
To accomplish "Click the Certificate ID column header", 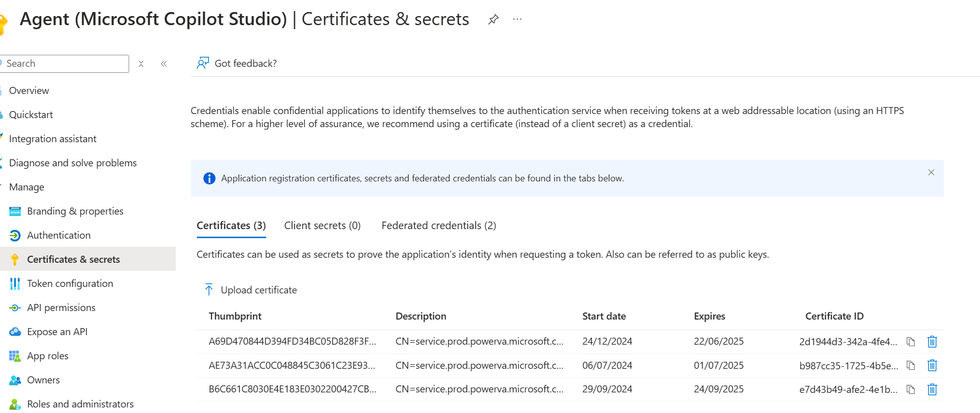I will [x=834, y=316].
